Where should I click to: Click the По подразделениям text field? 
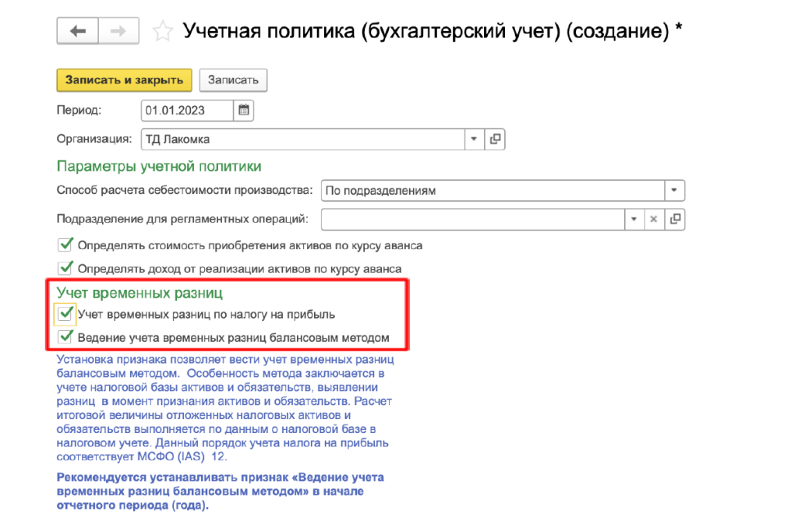click(491, 190)
